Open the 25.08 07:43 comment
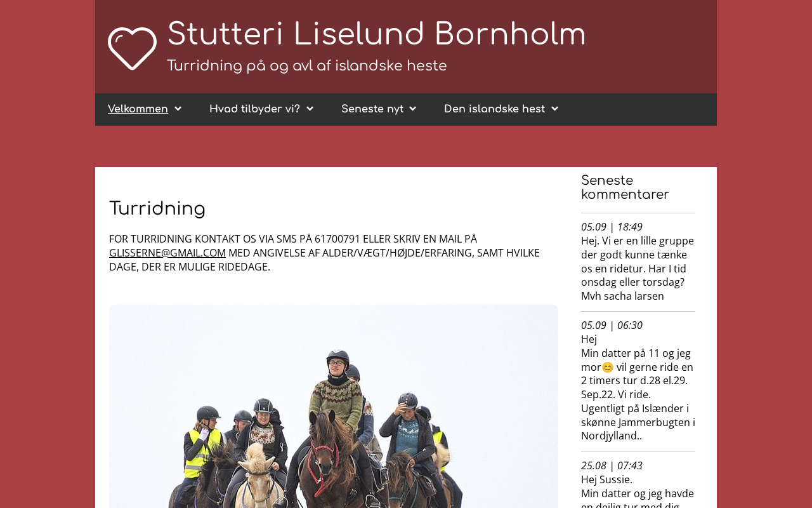The height and width of the screenshot is (508, 812). tap(612, 465)
